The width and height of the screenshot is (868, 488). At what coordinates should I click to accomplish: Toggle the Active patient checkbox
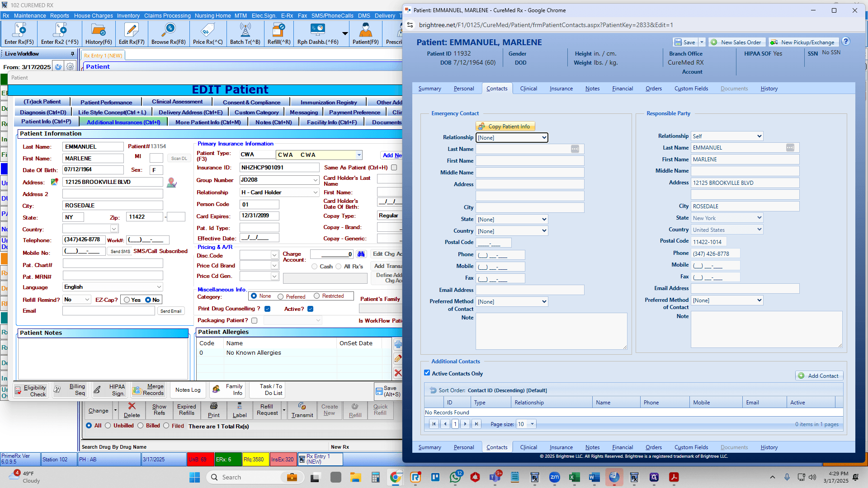[x=310, y=309]
